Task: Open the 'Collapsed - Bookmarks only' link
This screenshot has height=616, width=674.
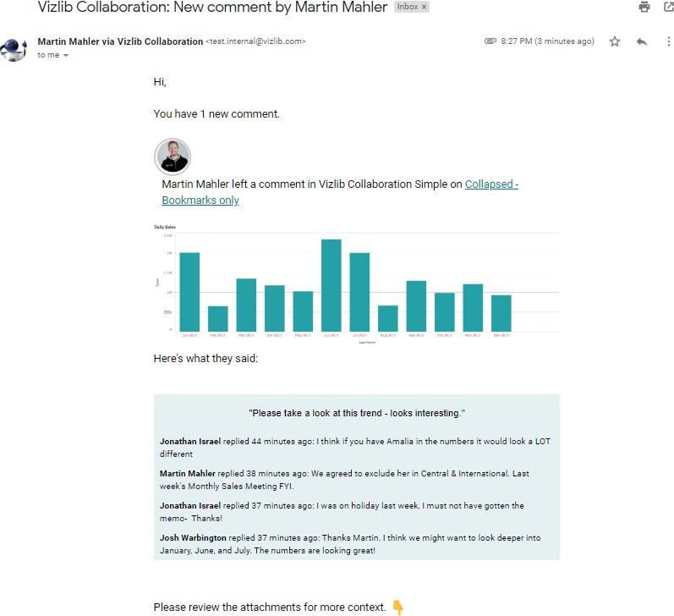Action: pos(340,192)
